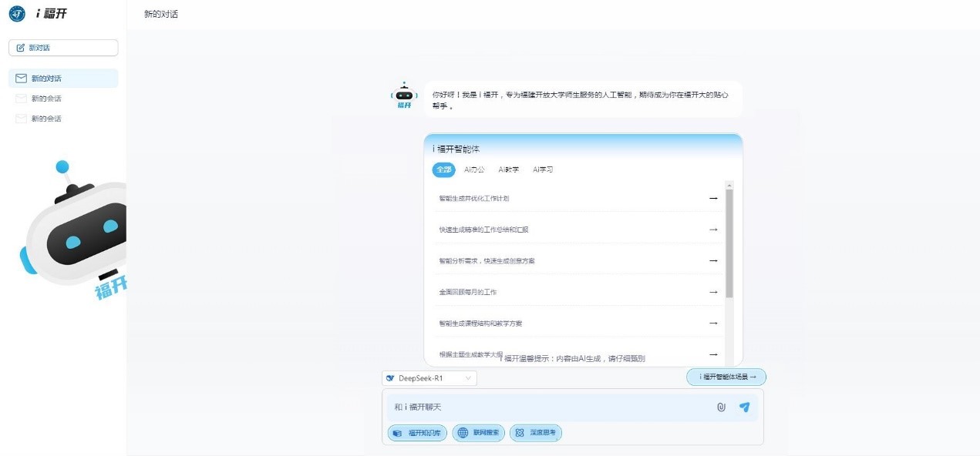Enable 联网搜索 web search

click(x=479, y=433)
